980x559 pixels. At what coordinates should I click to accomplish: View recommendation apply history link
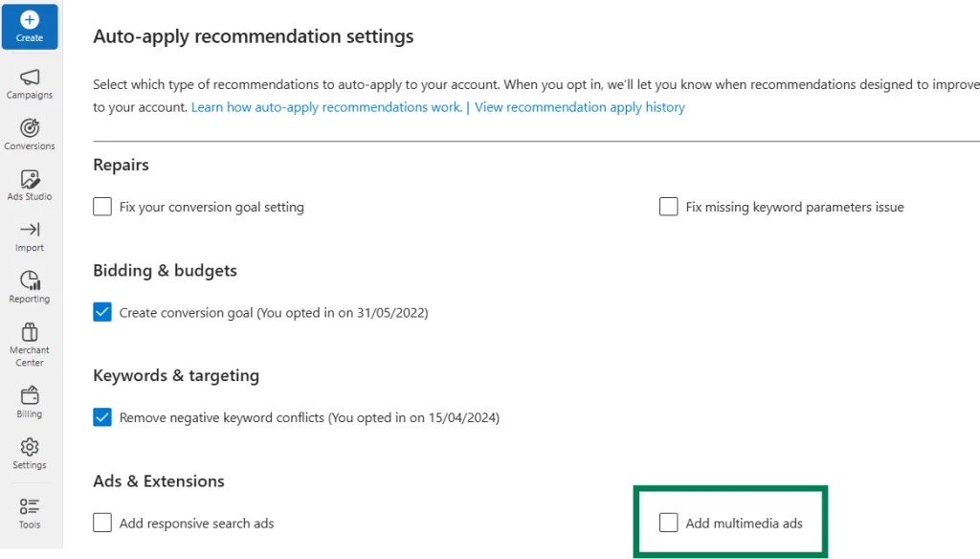(x=579, y=107)
